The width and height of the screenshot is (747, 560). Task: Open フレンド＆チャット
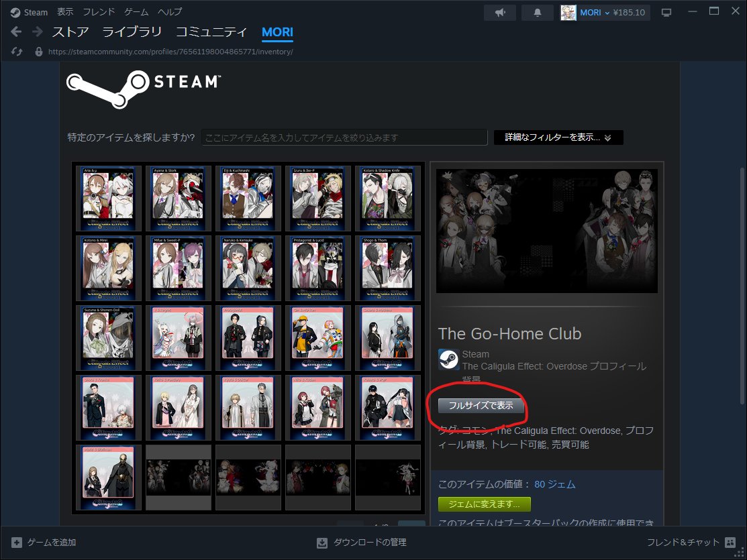point(683,543)
